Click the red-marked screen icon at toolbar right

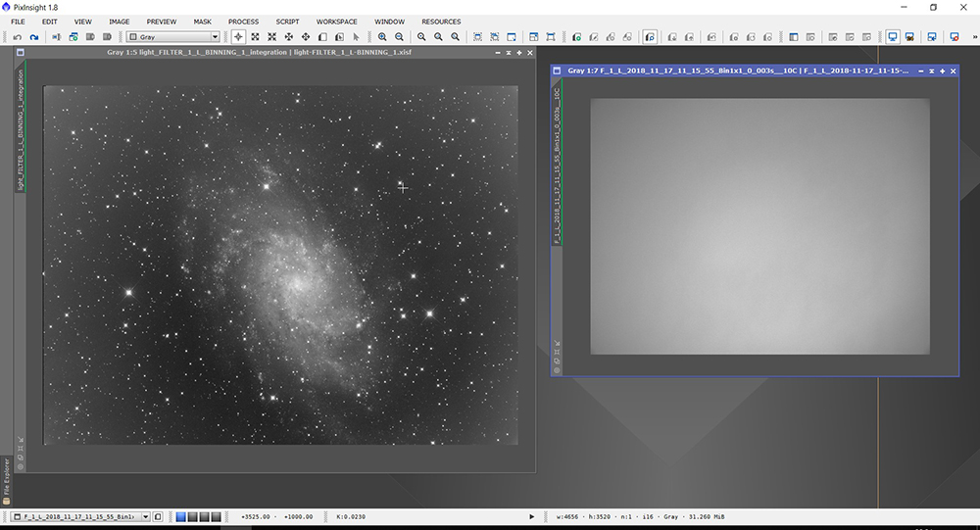[x=954, y=37]
